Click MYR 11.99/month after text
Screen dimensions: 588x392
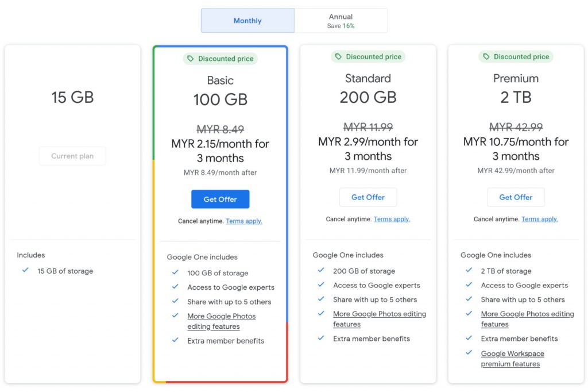pos(368,171)
